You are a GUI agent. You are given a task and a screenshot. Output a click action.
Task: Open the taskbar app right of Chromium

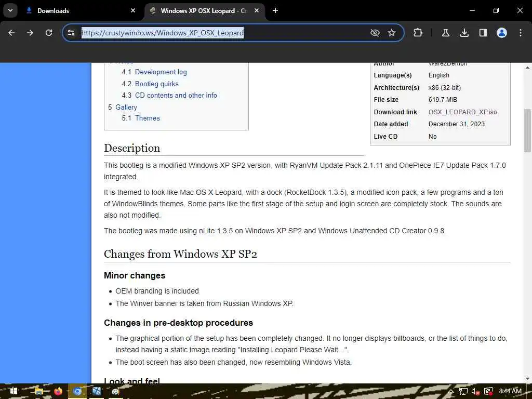click(97, 391)
